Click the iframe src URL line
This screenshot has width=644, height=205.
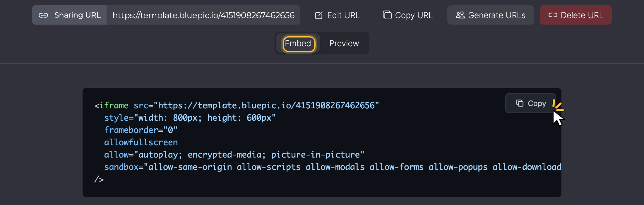pos(237,105)
